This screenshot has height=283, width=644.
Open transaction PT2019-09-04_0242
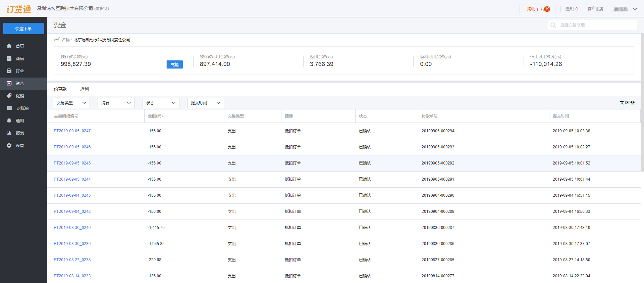point(72,211)
